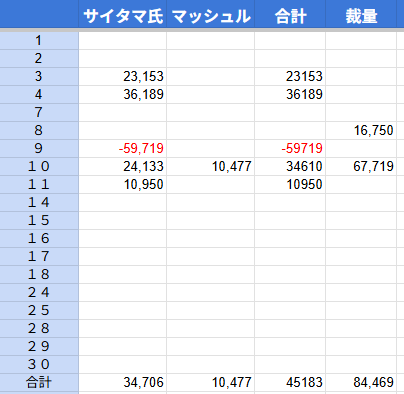The height and width of the screenshot is (394, 404).
Task: Click grand total cell 45183
Action: [290, 383]
